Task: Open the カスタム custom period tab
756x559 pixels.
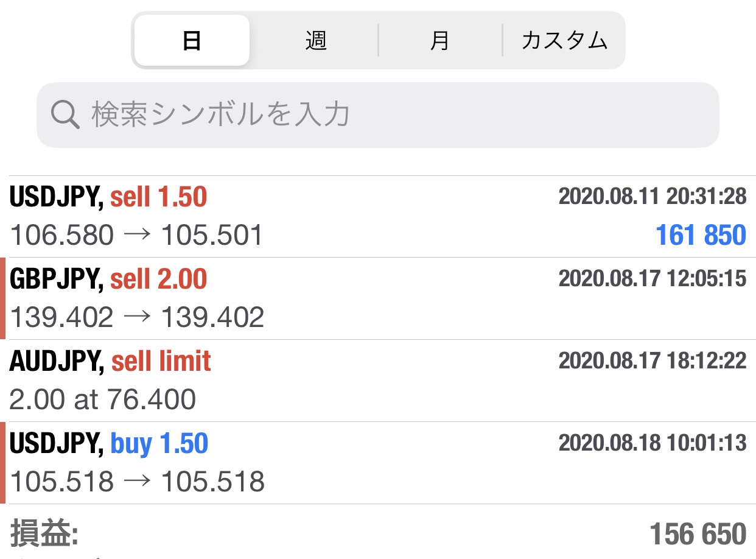Action: [x=564, y=41]
